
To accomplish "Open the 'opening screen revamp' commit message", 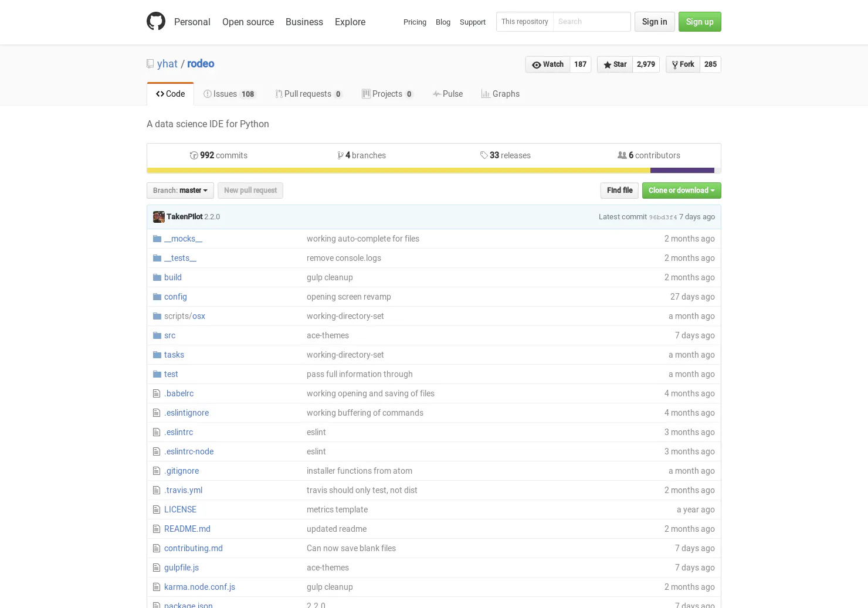I will tap(348, 297).
